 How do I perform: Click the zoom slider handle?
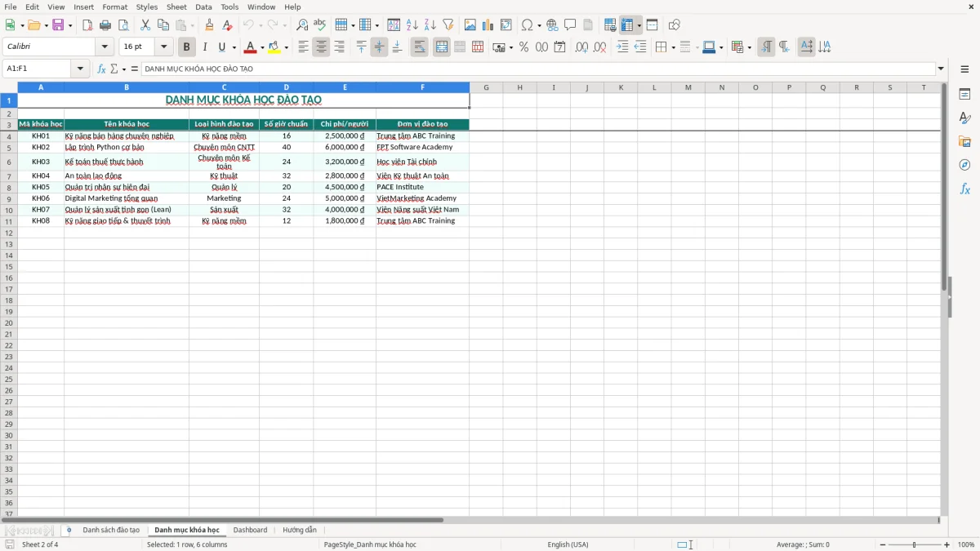point(915,544)
